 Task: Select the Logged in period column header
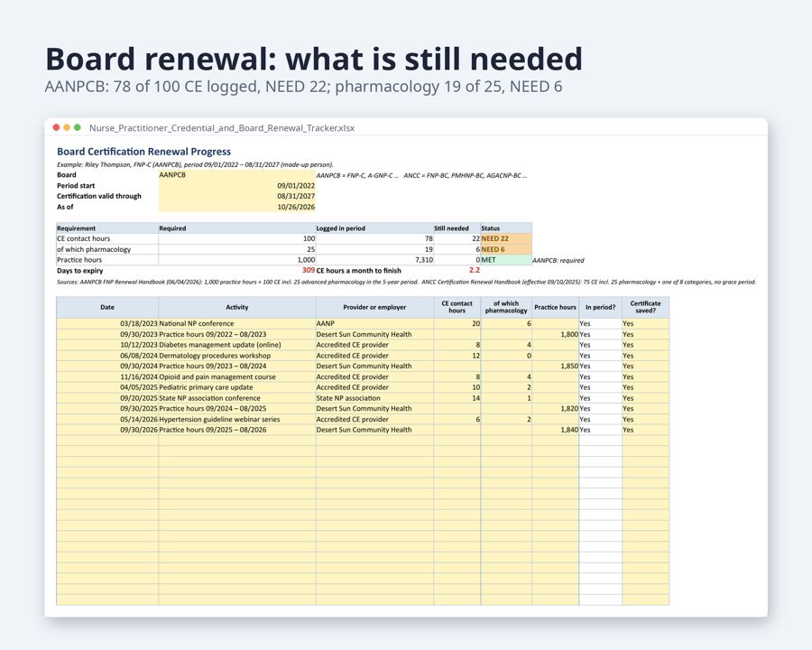click(x=374, y=228)
